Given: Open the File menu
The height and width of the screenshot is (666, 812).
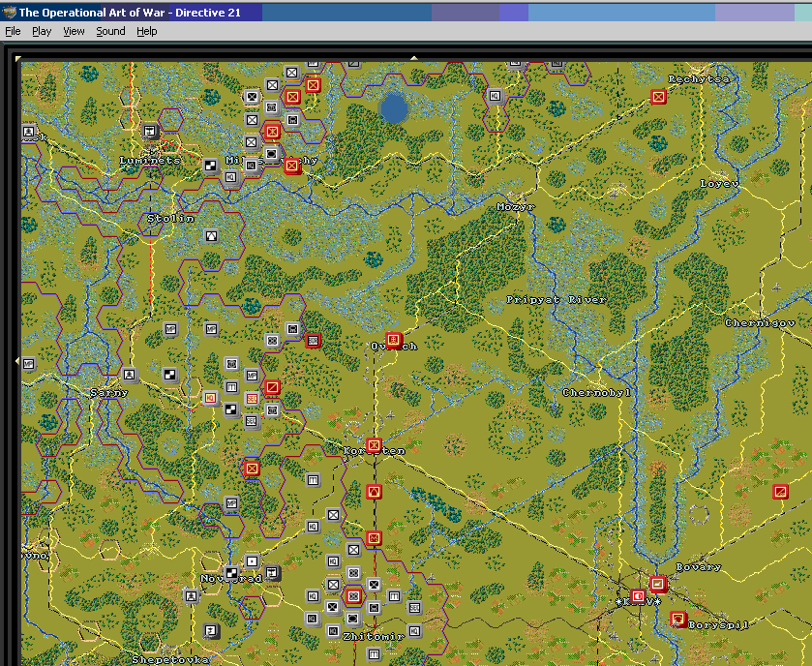Looking at the screenshot, I should pyautogui.click(x=13, y=31).
